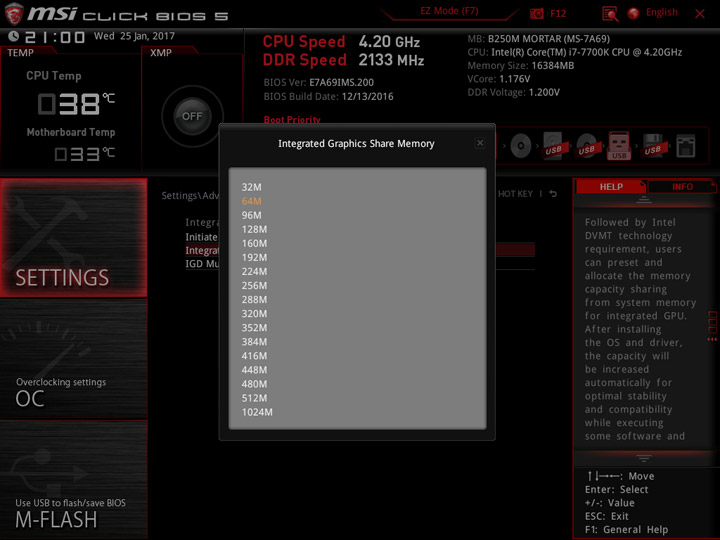
Task: Open the OC overclocking settings section
Action: 73,360
